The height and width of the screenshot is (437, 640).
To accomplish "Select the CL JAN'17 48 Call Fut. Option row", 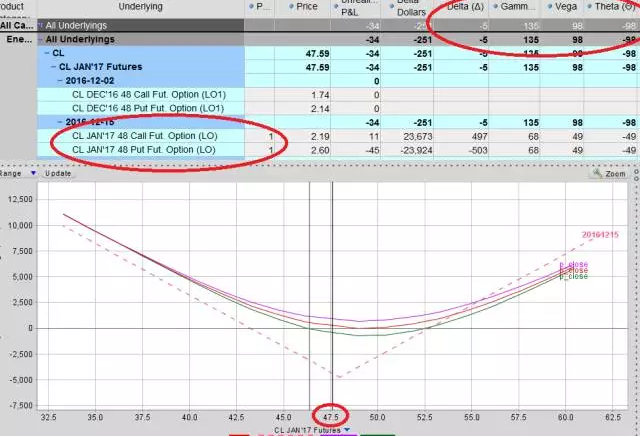I will coord(144,134).
